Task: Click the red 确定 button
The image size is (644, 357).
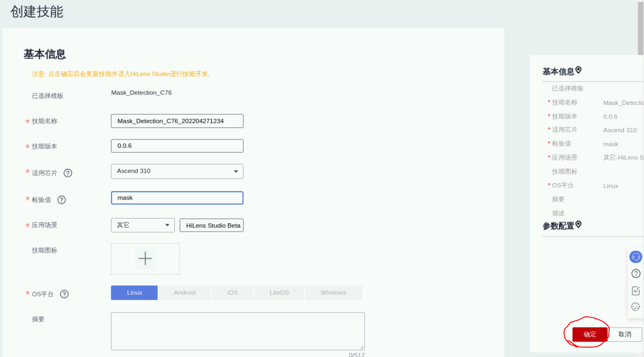Action: 590,334
